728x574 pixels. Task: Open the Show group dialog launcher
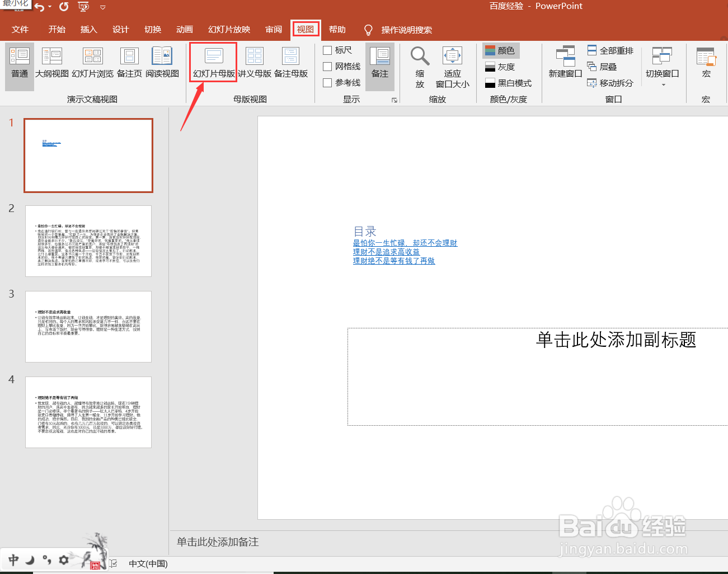(394, 100)
